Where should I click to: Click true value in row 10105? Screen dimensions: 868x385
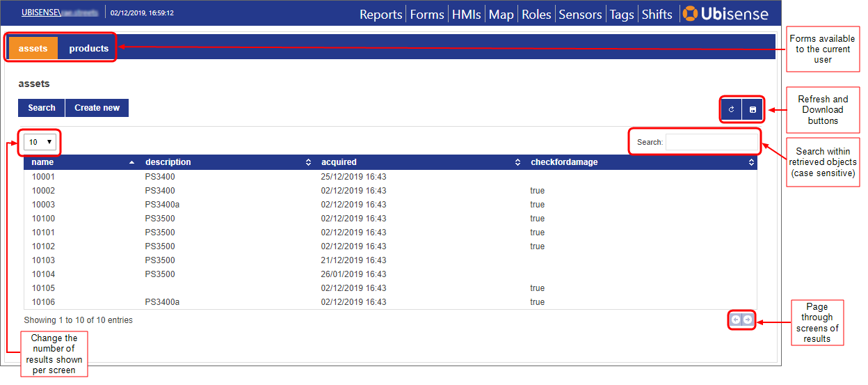tap(537, 288)
